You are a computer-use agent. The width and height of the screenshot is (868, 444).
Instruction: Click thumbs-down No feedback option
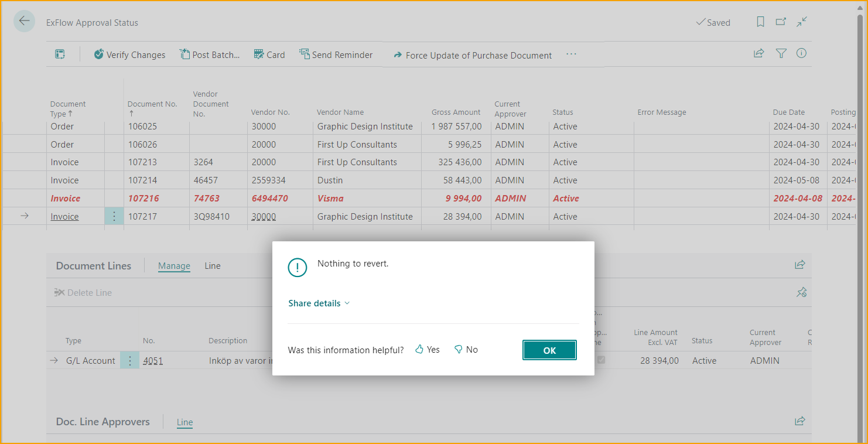pos(466,350)
